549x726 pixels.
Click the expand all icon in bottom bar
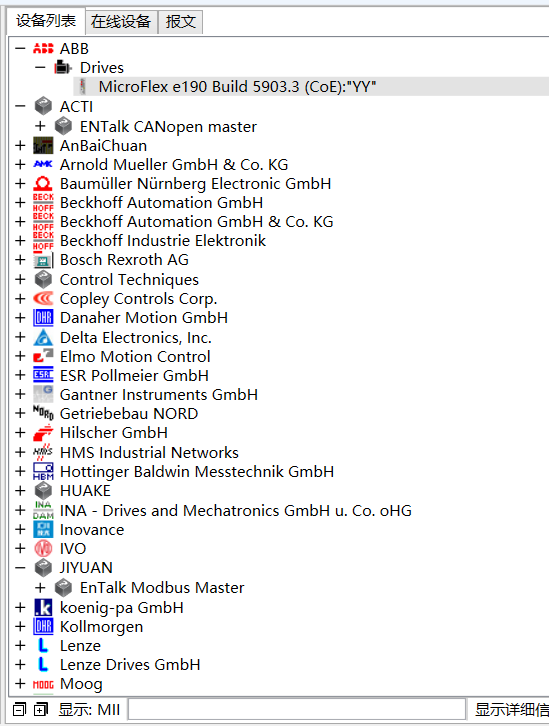point(41,709)
